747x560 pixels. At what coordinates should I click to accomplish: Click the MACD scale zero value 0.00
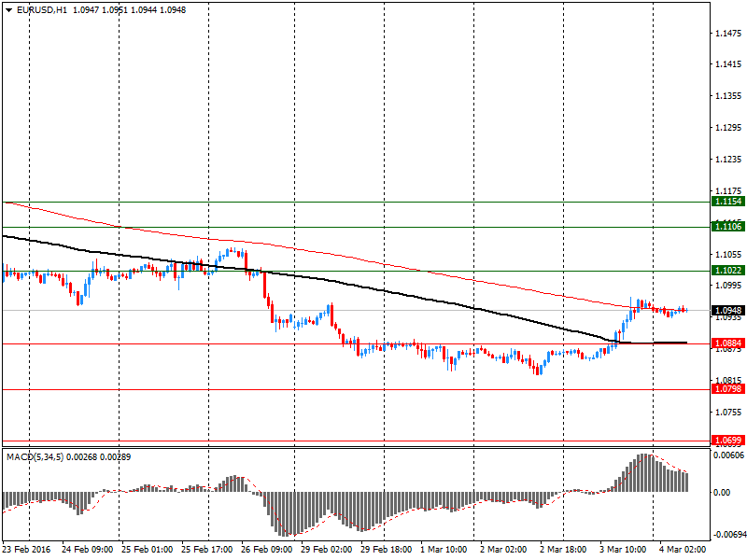(x=722, y=493)
